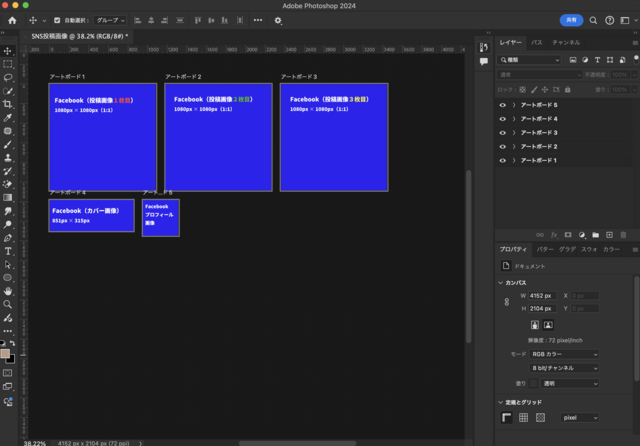The height and width of the screenshot is (446, 640).
Task: Toggle the width-height link chain
Action: click(507, 302)
